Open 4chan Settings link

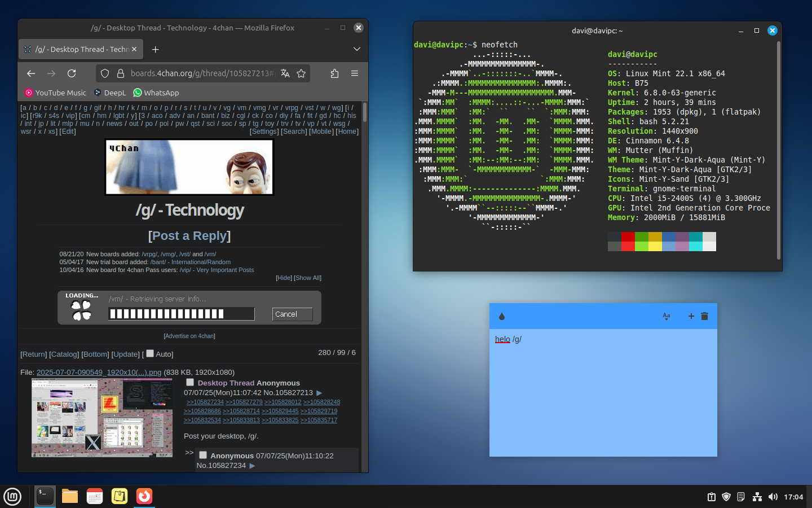pyautogui.click(x=264, y=132)
